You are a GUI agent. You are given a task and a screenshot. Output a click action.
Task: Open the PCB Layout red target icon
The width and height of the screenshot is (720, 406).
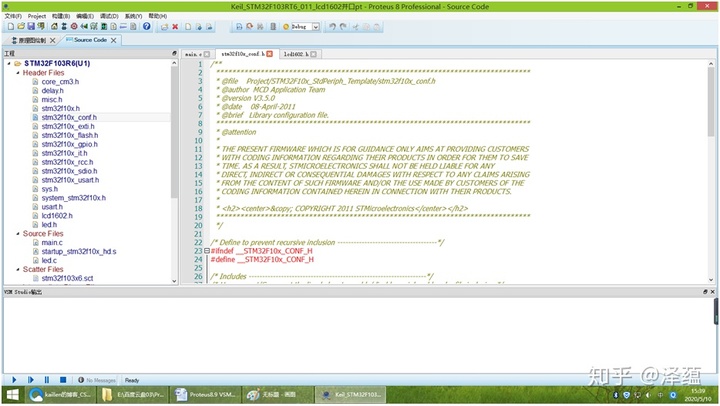(x=74, y=27)
